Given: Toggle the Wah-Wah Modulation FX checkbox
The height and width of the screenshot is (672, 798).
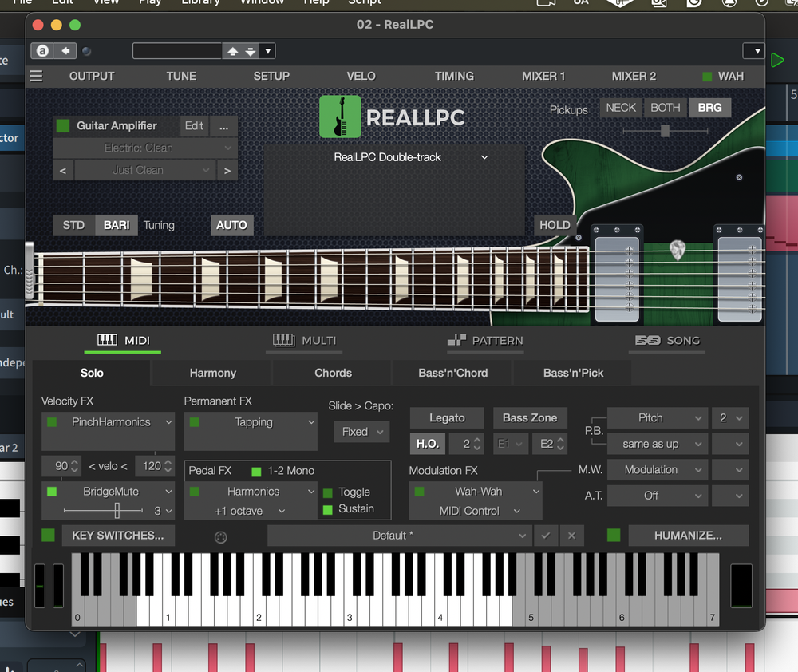Looking at the screenshot, I should click(420, 492).
